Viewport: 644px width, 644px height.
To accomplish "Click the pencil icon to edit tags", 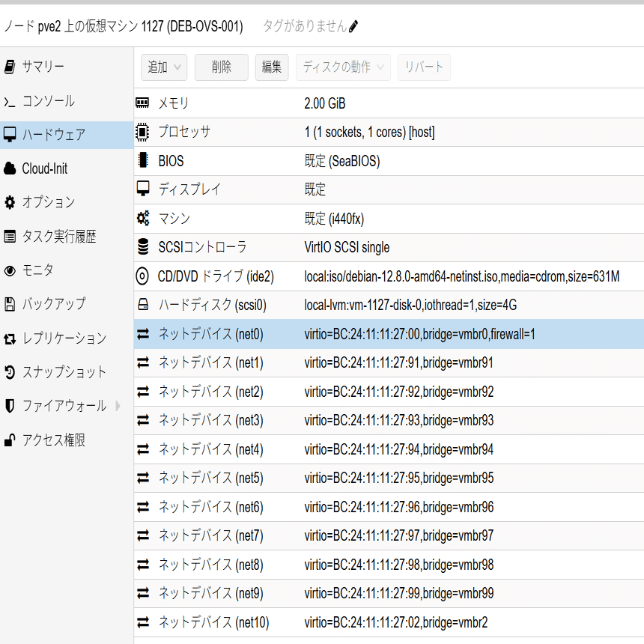I will point(352,25).
